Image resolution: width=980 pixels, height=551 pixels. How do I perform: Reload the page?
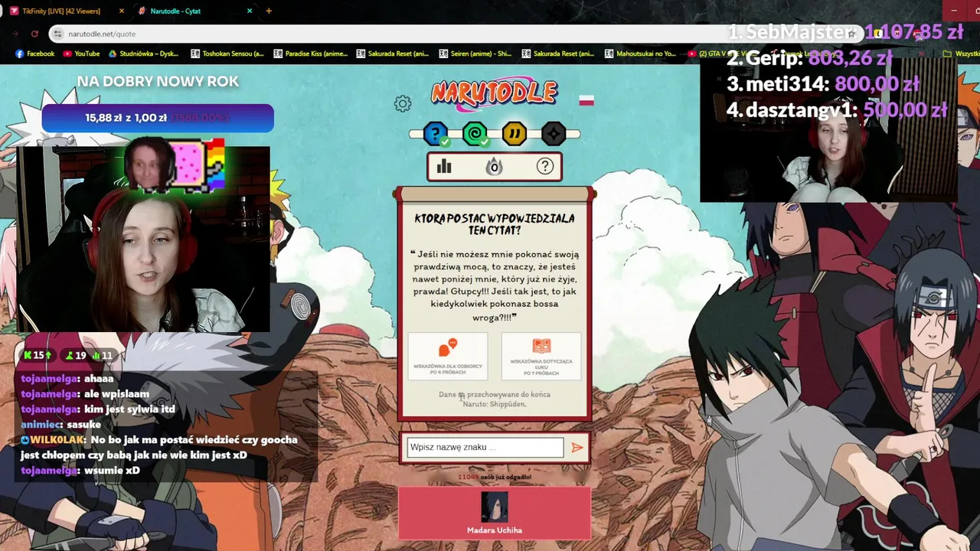click(x=34, y=34)
